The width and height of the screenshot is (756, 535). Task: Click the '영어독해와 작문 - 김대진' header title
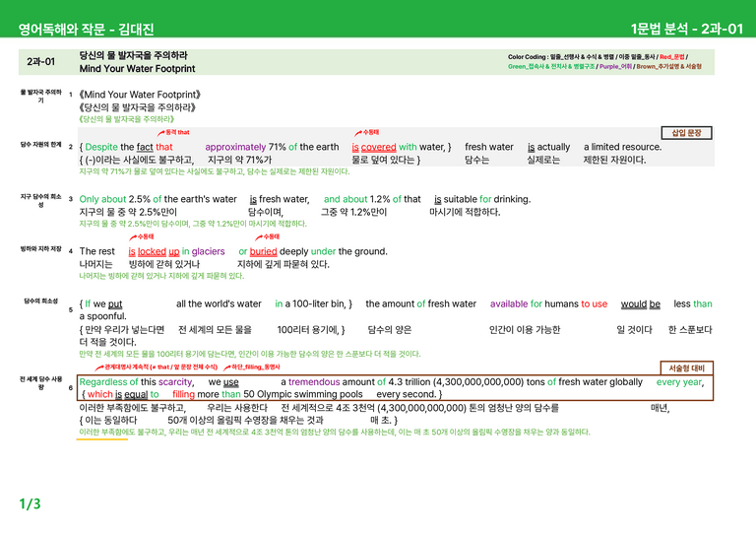click(x=87, y=30)
